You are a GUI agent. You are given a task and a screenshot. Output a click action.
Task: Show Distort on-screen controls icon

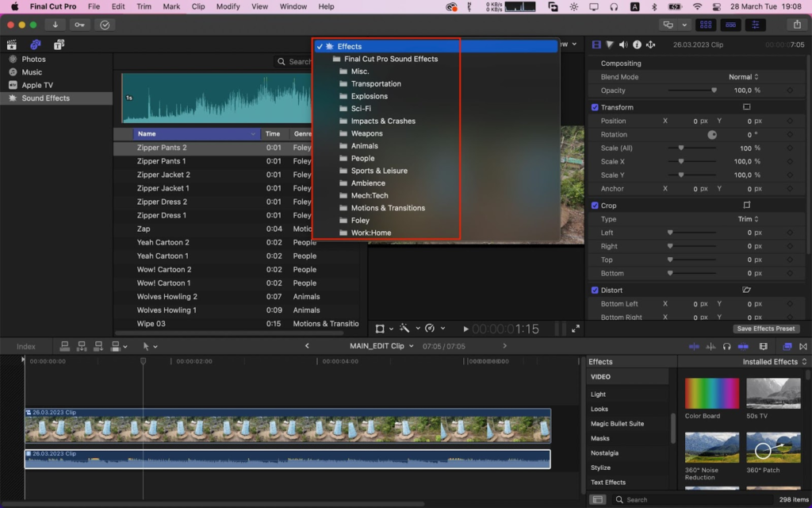746,291
